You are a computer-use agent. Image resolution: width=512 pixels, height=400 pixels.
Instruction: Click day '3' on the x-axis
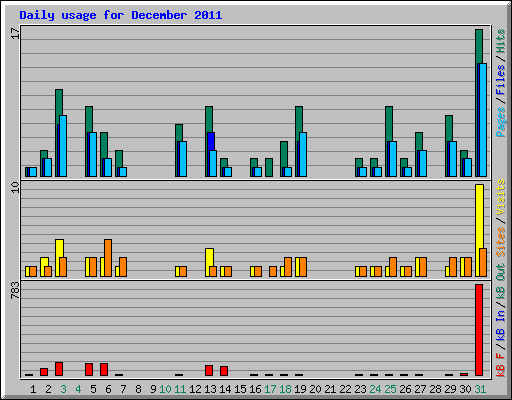click(x=63, y=389)
